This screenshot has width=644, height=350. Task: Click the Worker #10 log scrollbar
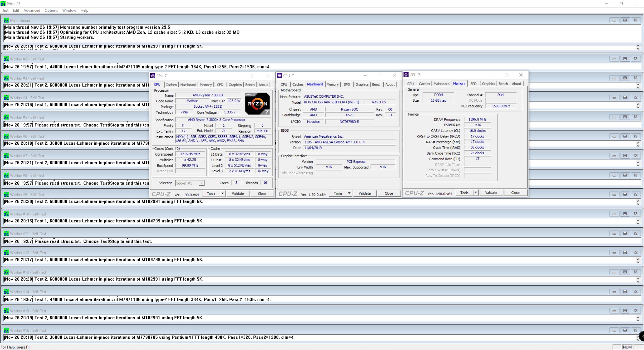tap(638, 221)
